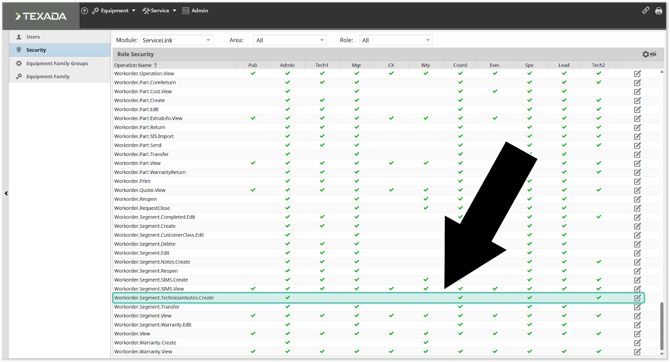
Task: Click the Texada logo
Action: point(41,16)
